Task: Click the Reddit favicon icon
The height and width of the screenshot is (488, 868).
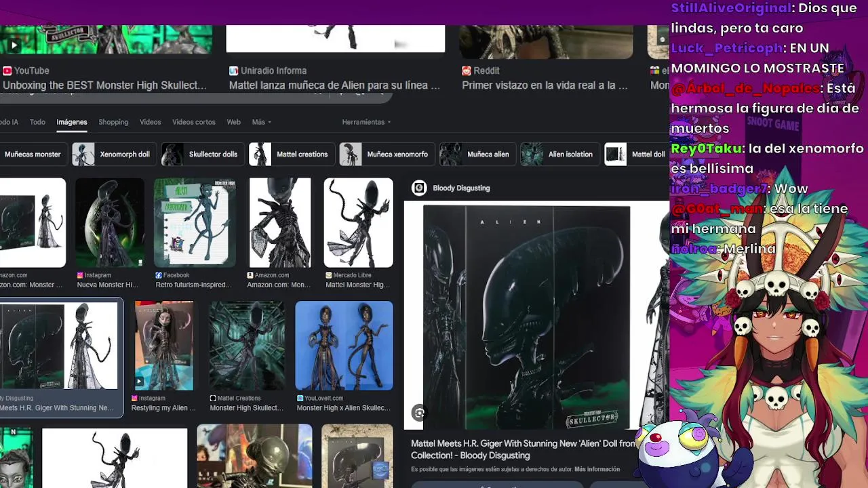Action: (x=467, y=70)
